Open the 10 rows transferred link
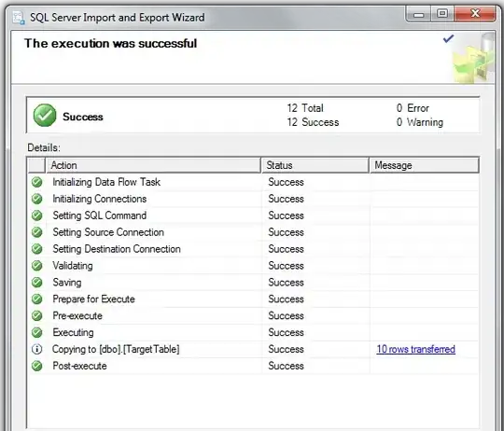The width and height of the screenshot is (504, 431). tap(415, 349)
